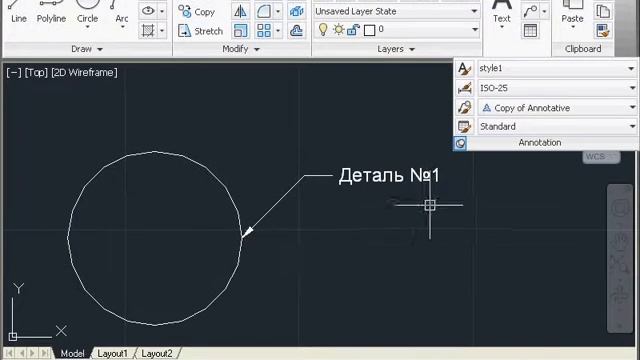Click the WCS coordinate system button

(x=601, y=157)
